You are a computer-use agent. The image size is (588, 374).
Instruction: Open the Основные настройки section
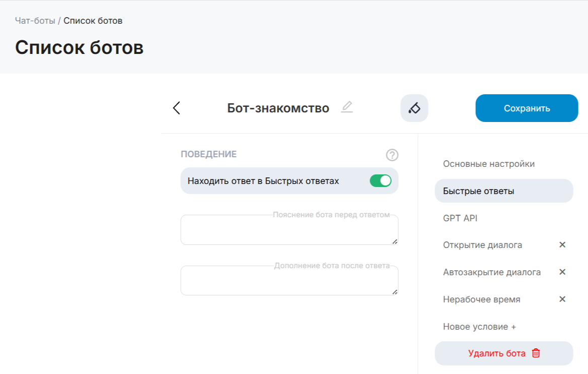(x=488, y=164)
